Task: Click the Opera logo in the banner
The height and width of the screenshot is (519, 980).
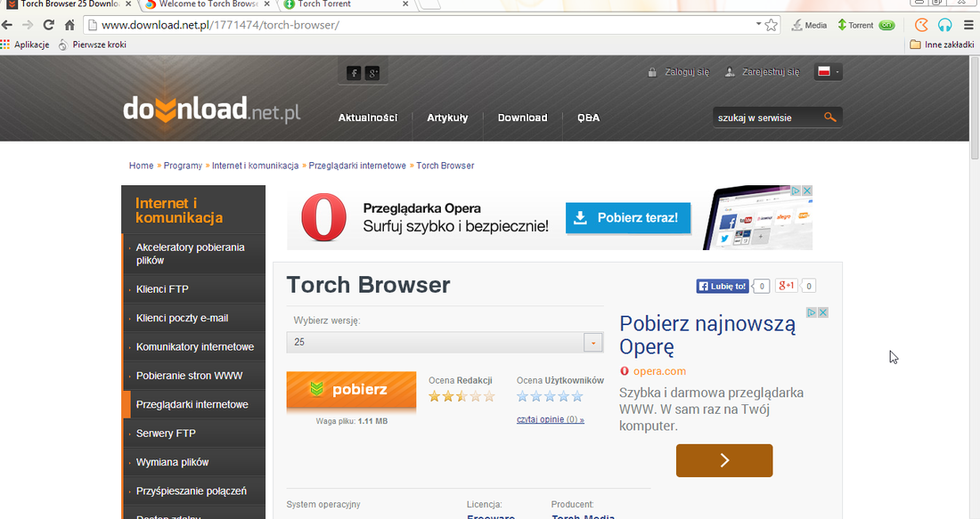Action: [323, 217]
